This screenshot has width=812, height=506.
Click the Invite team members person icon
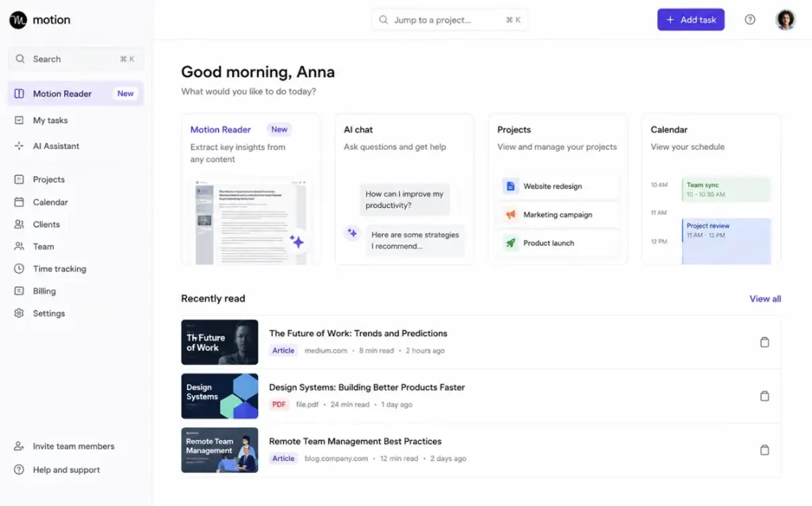(19, 446)
